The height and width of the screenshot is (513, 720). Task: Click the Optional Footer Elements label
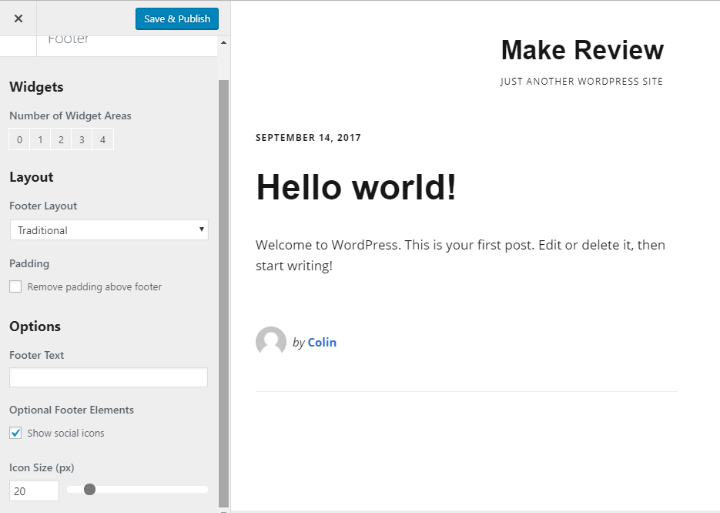(x=72, y=410)
